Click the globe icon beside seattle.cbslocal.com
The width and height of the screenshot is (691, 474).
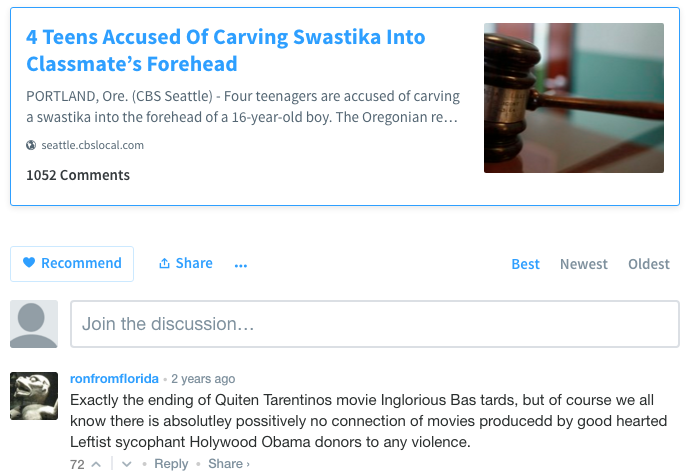(32, 145)
